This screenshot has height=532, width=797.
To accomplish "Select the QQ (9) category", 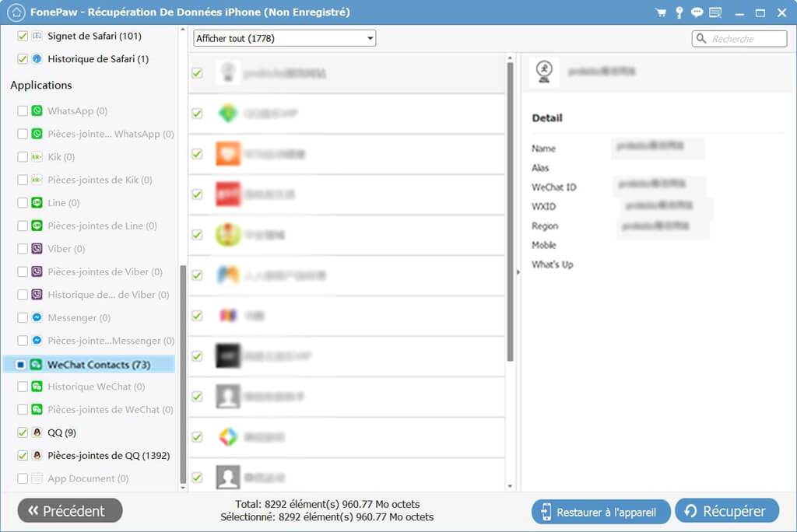I will pos(61,432).
